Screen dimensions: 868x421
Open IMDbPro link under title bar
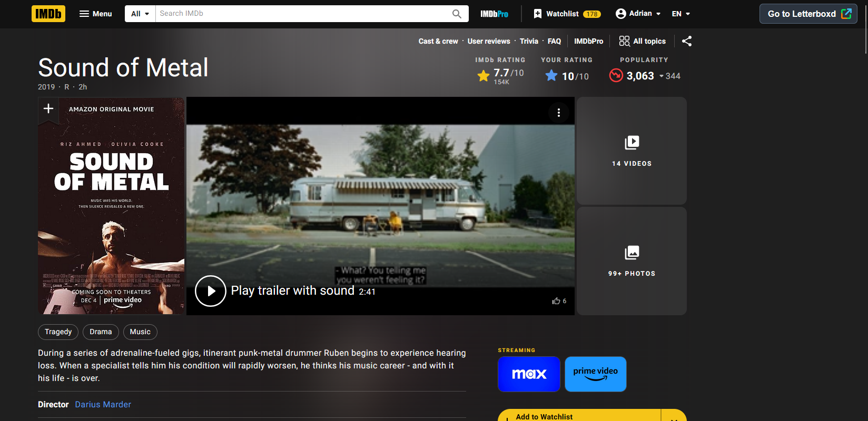click(x=588, y=41)
